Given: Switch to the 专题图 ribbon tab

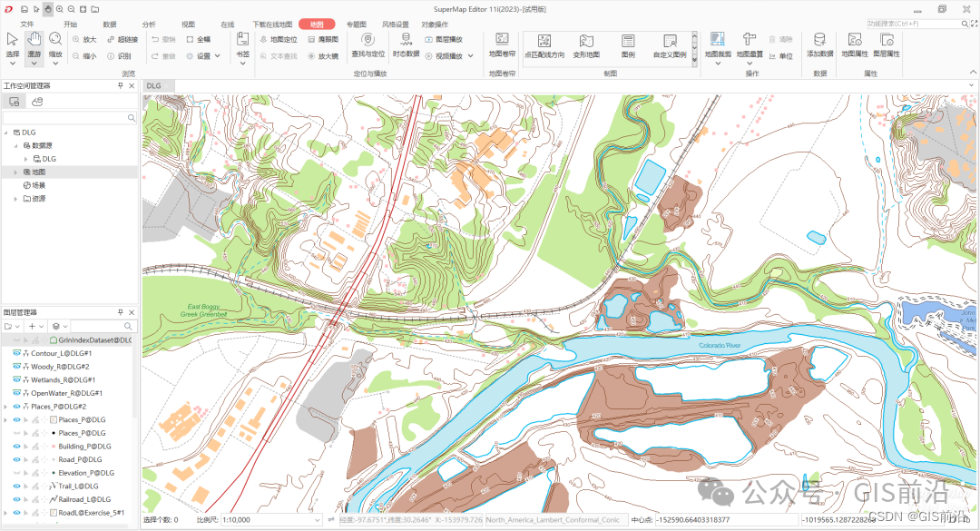Looking at the screenshot, I should (x=357, y=25).
